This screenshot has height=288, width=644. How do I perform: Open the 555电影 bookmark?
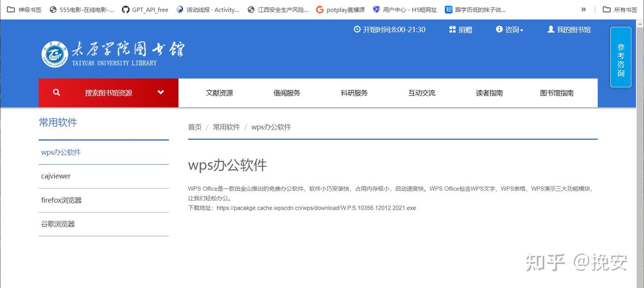(x=82, y=9)
